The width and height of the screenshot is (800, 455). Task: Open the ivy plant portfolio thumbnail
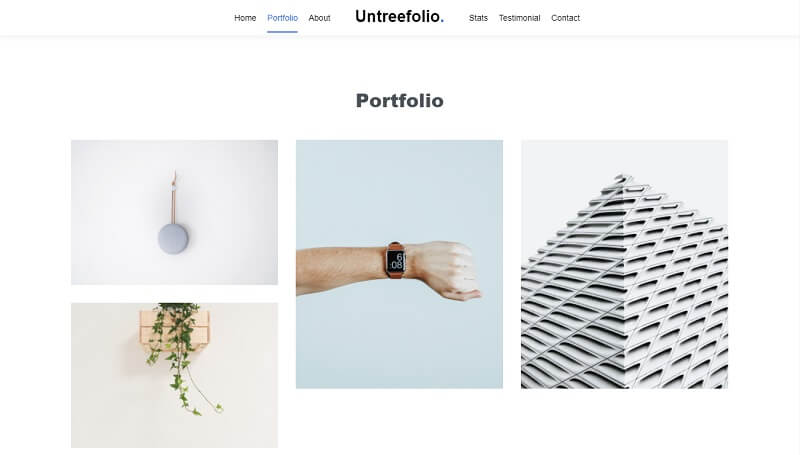click(174, 375)
